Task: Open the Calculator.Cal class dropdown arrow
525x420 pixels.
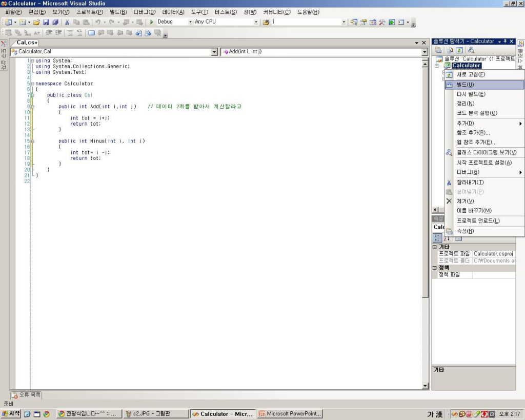Action: click(214, 52)
